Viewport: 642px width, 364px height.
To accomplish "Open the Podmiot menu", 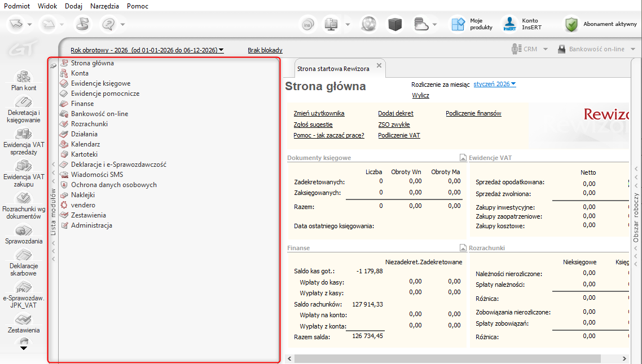I will [17, 6].
